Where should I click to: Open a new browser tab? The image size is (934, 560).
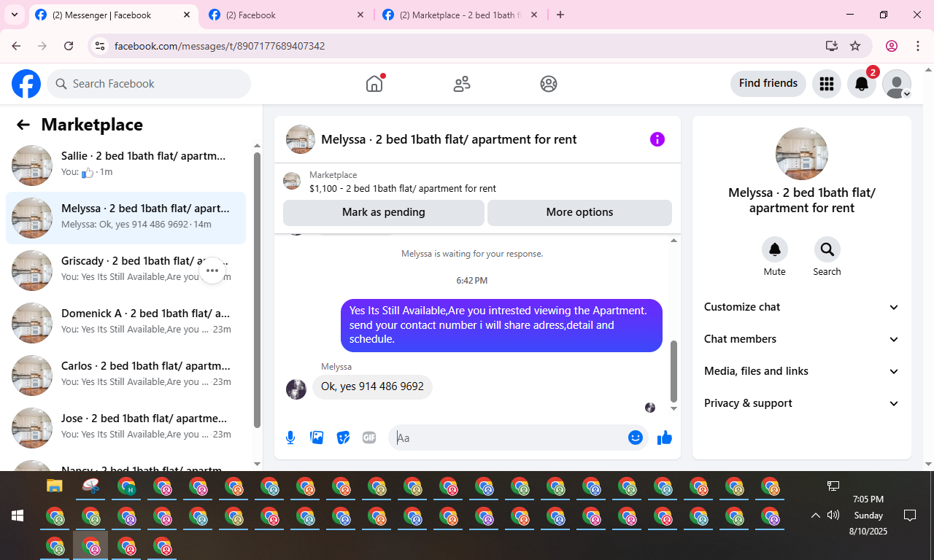[560, 15]
